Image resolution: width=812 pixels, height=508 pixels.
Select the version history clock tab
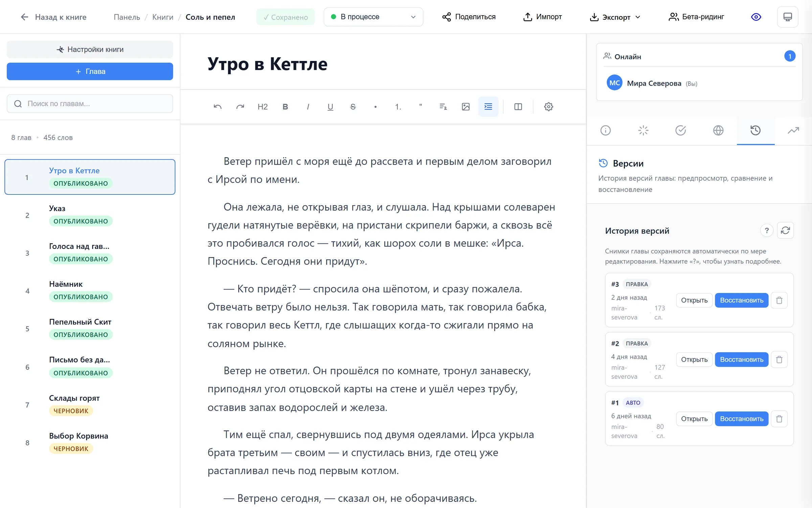click(755, 130)
